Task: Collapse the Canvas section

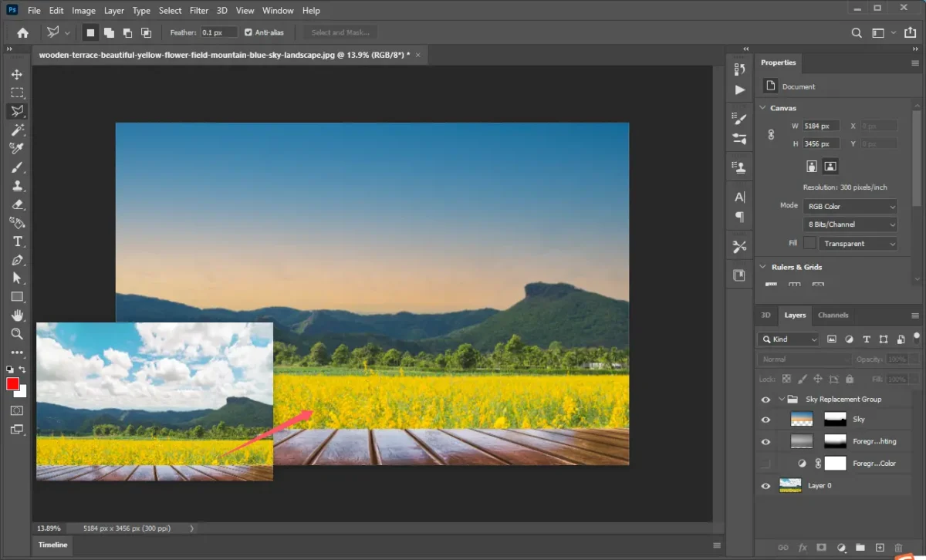Action: click(762, 108)
